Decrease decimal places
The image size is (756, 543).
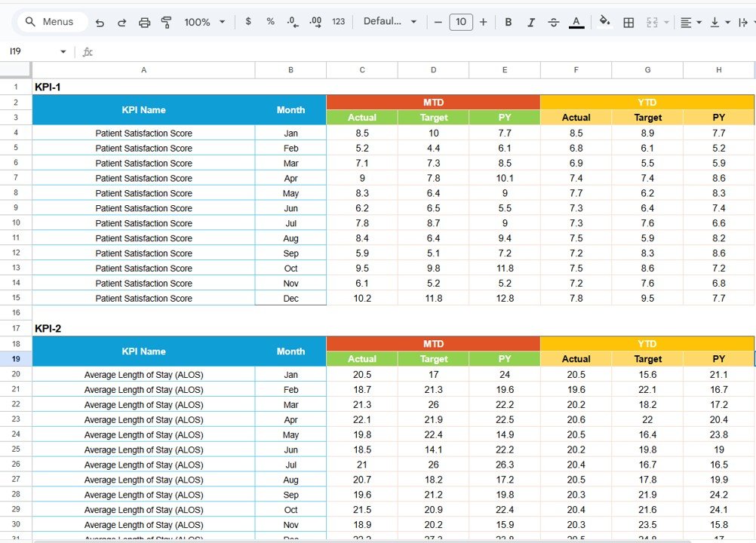(292, 22)
